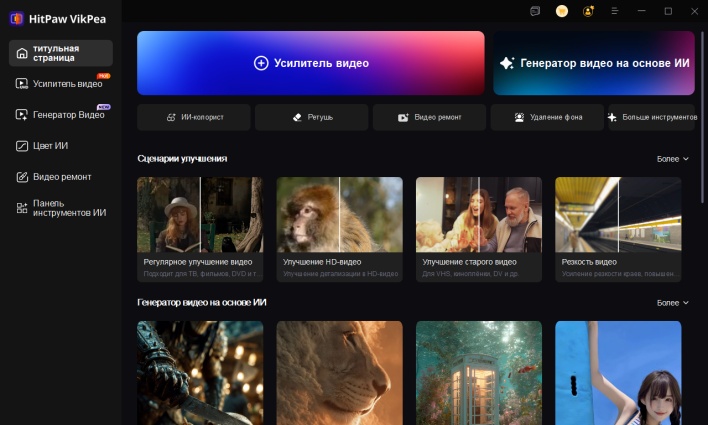Click the feedback message icon in title bar

click(536, 11)
